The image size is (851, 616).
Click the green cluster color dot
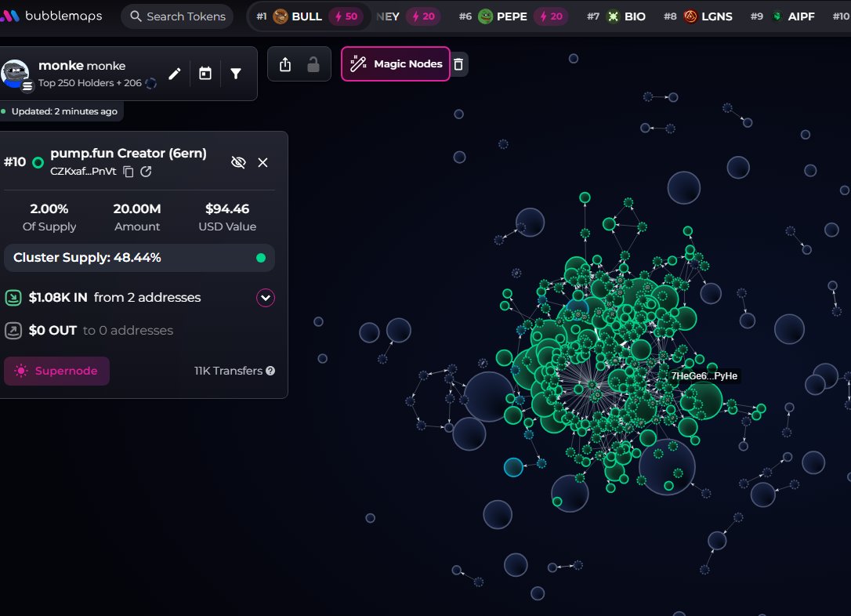click(261, 258)
